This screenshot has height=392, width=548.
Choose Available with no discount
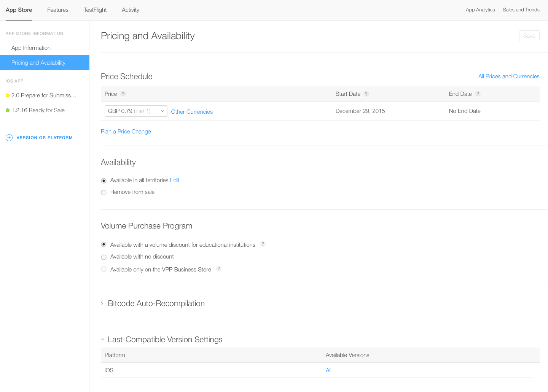(104, 257)
